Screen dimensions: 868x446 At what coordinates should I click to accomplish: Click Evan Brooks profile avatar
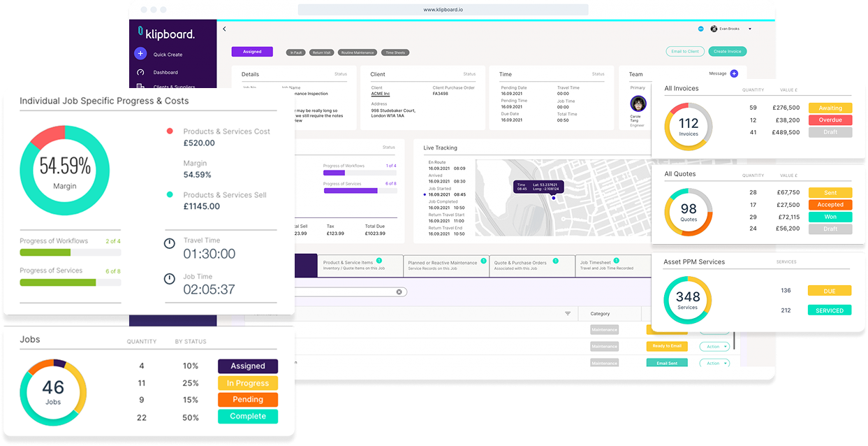point(714,29)
